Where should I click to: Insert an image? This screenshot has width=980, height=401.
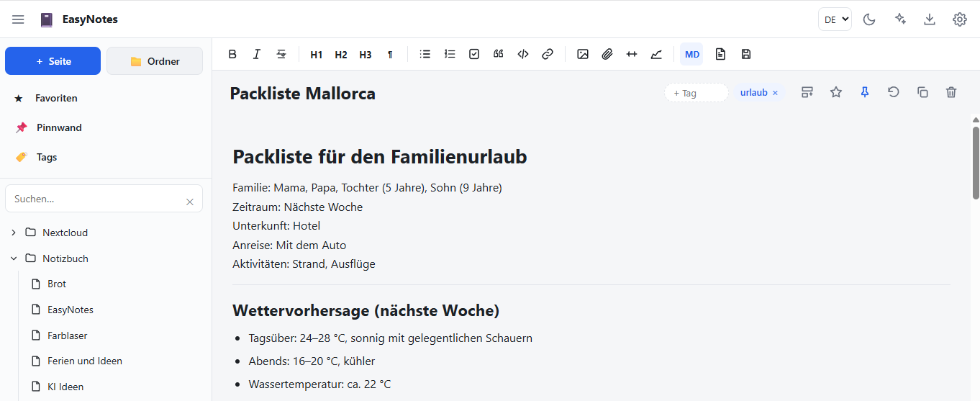[583, 54]
